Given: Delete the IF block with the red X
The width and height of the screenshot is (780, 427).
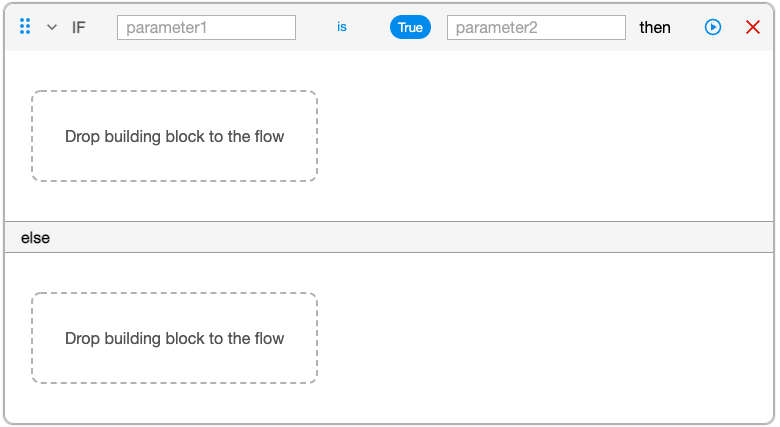Looking at the screenshot, I should tap(753, 27).
